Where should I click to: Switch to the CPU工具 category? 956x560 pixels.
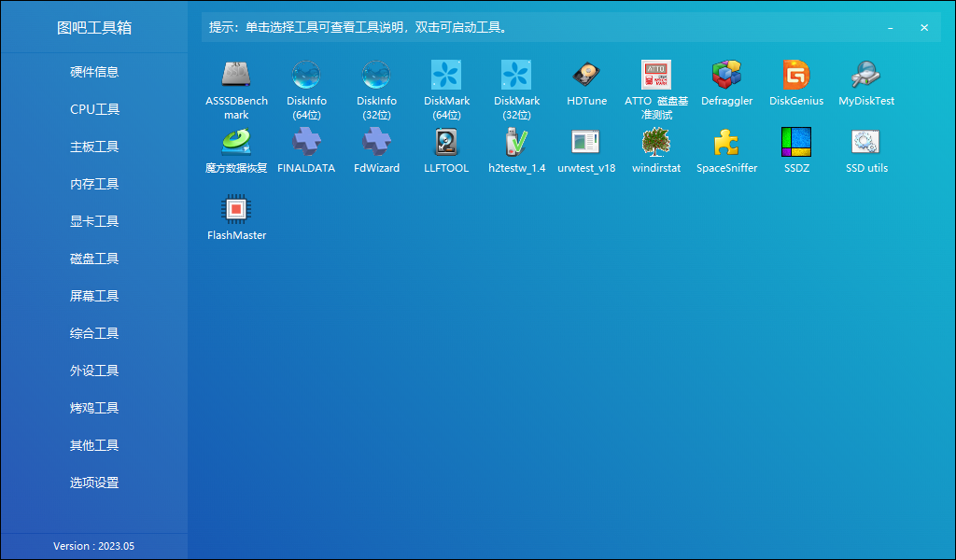[x=93, y=109]
